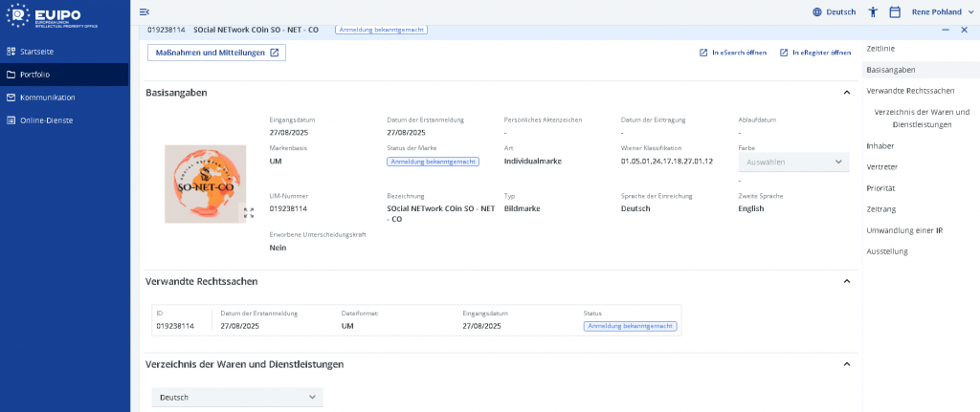
Task: Open the Deutsch language dropdown for goods list
Action: tap(237, 397)
